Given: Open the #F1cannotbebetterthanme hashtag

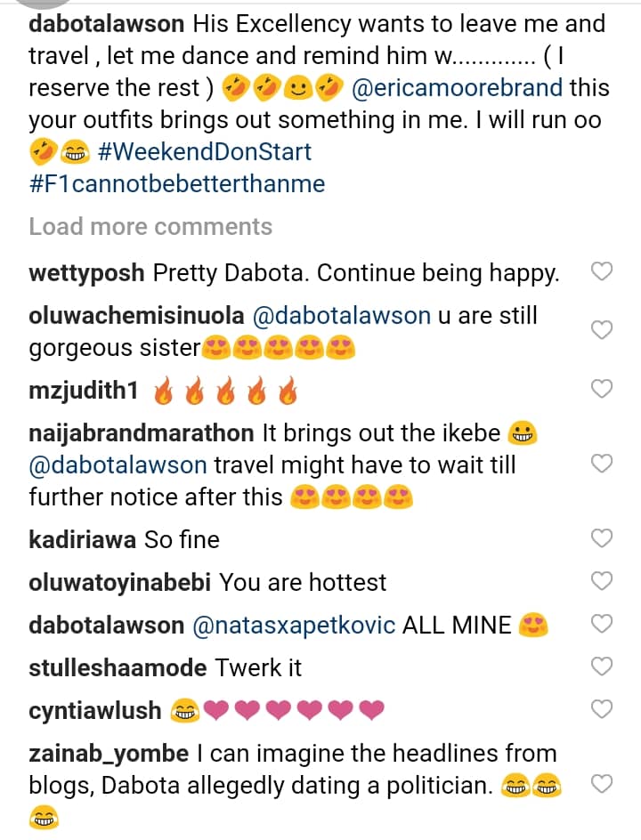Looking at the screenshot, I should (177, 184).
